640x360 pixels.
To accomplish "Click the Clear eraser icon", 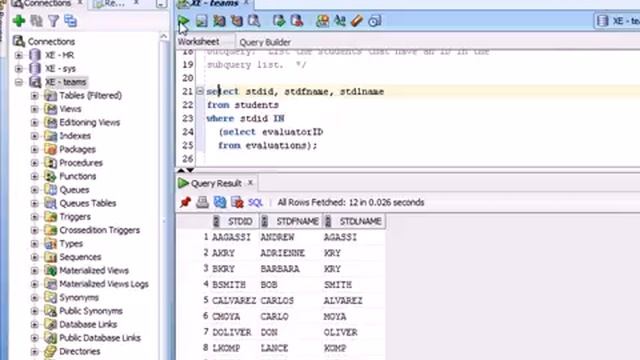I will click(x=357, y=21).
